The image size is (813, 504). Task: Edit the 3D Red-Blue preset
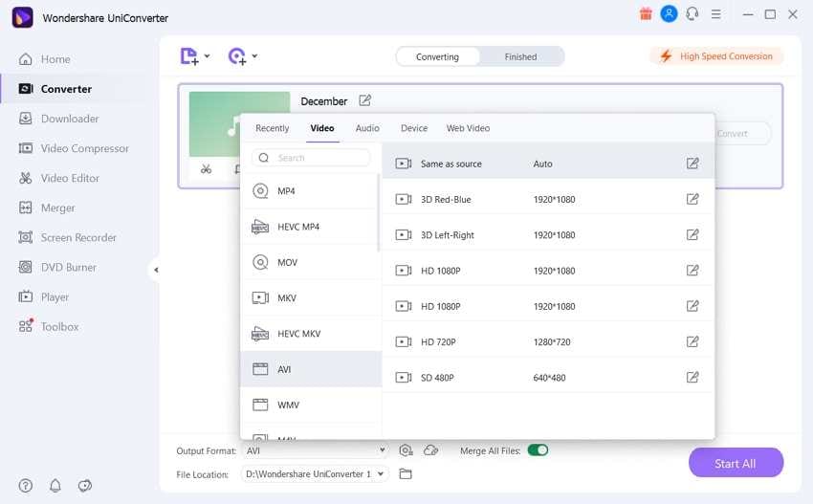692,199
